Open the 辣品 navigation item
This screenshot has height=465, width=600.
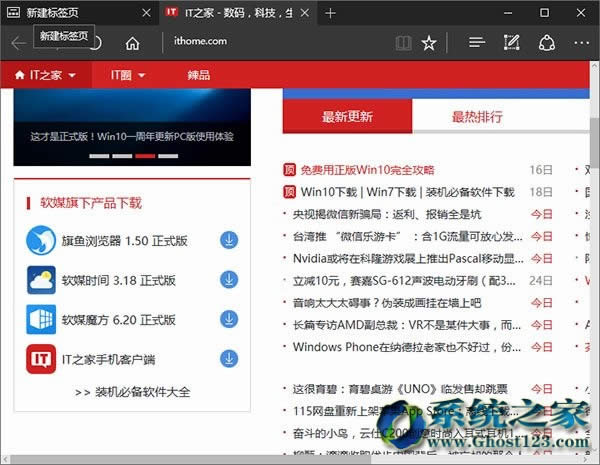pos(198,75)
